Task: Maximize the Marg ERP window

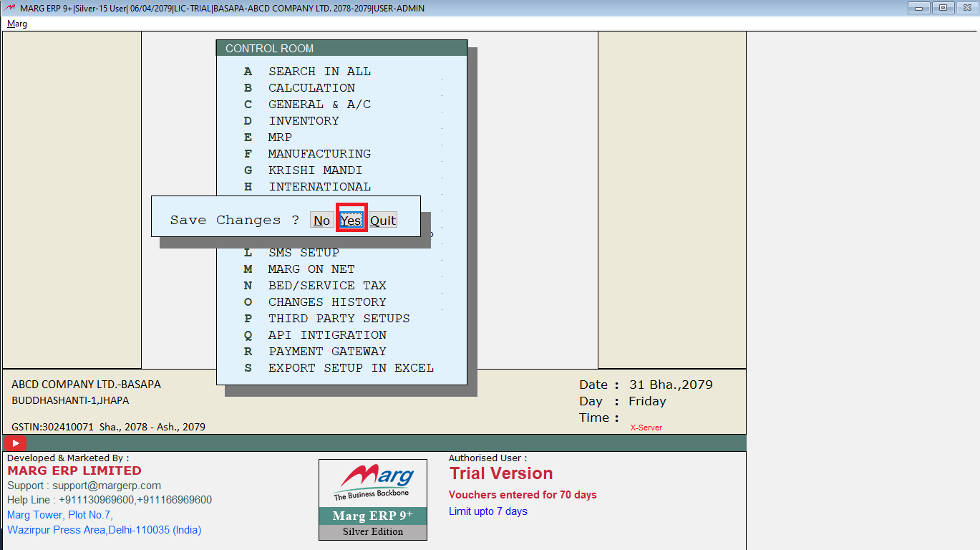Action: click(943, 8)
